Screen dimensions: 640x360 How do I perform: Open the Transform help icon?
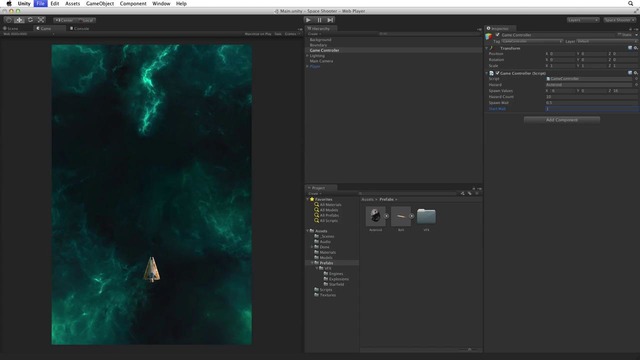pos(630,48)
